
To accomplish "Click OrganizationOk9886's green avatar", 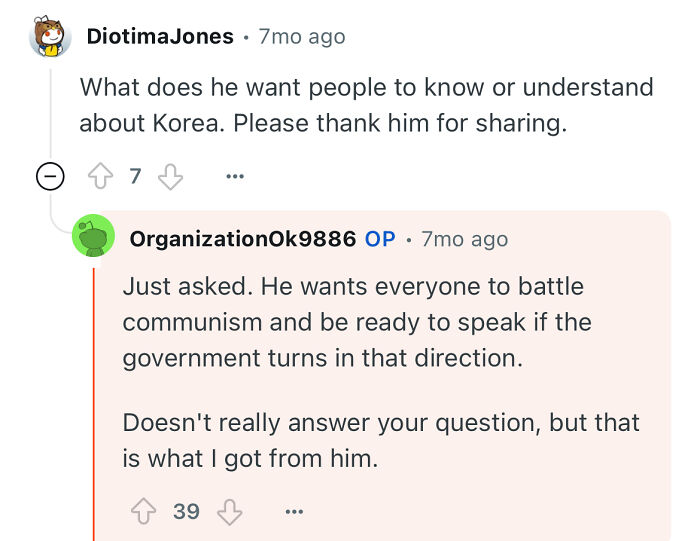I will 93,238.
